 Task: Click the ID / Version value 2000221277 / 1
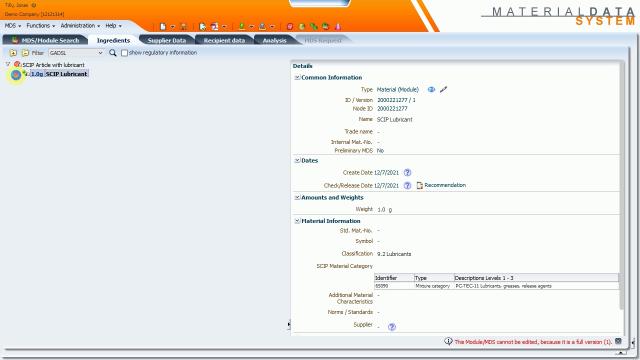pyautogui.click(x=396, y=100)
